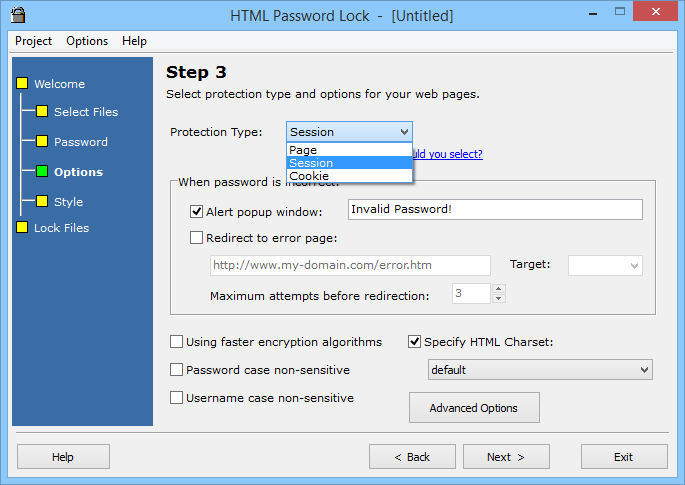Open the HTML Charset default dropdown
The height and width of the screenshot is (485, 685).
point(540,370)
